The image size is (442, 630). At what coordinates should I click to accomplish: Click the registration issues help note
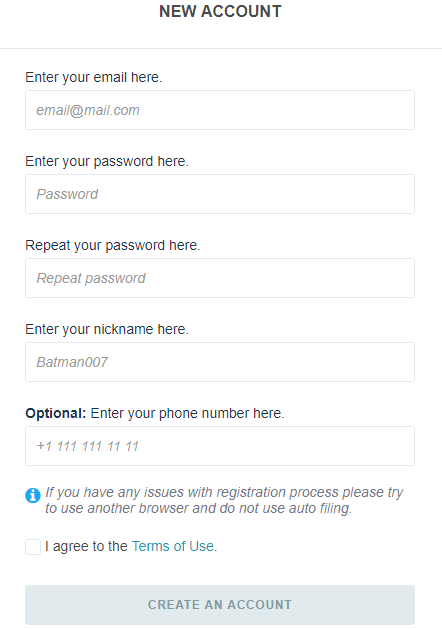pyautogui.click(x=224, y=500)
